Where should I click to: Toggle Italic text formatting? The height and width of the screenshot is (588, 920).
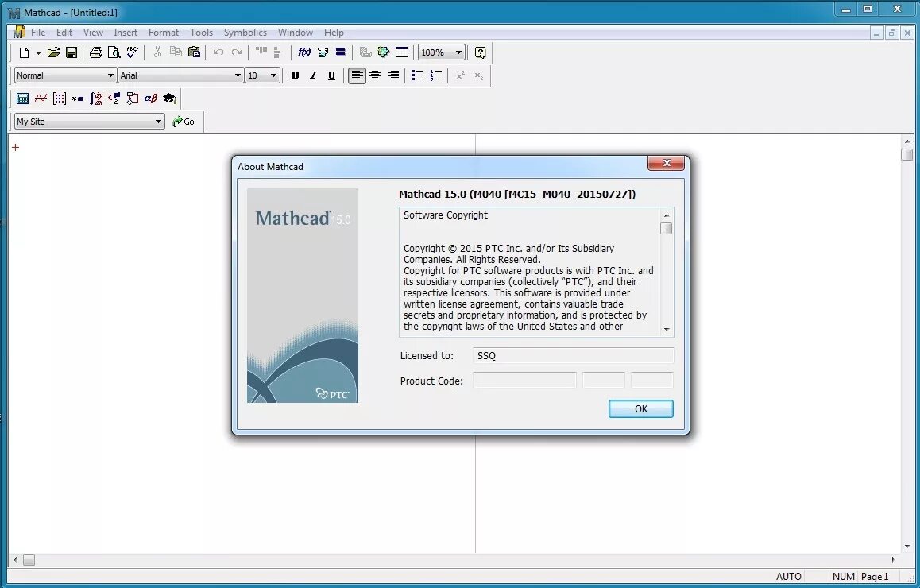click(313, 75)
